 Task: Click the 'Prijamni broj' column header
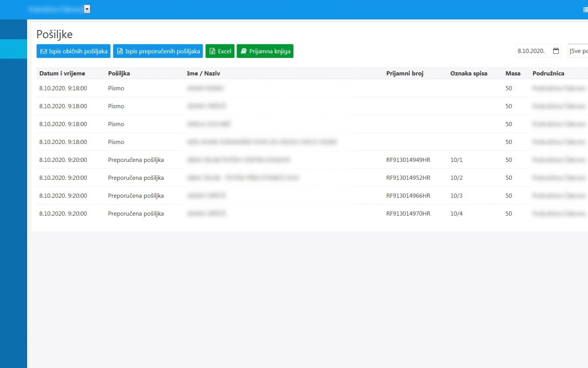(405, 74)
